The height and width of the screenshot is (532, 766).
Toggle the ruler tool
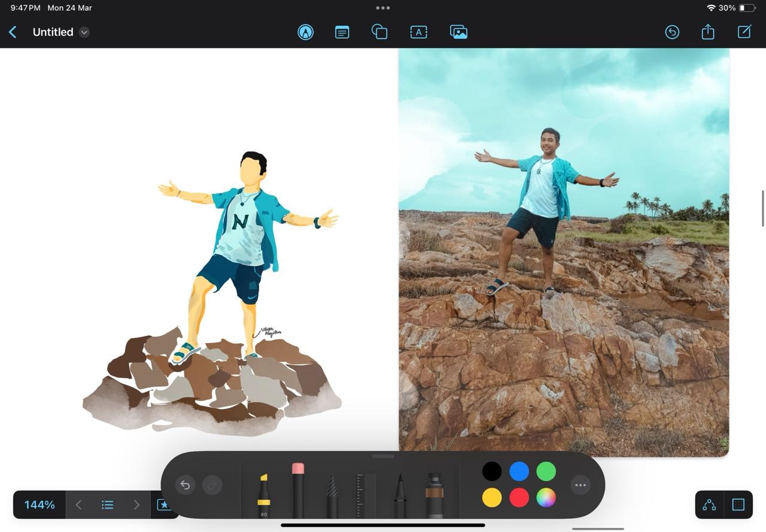tap(366, 496)
